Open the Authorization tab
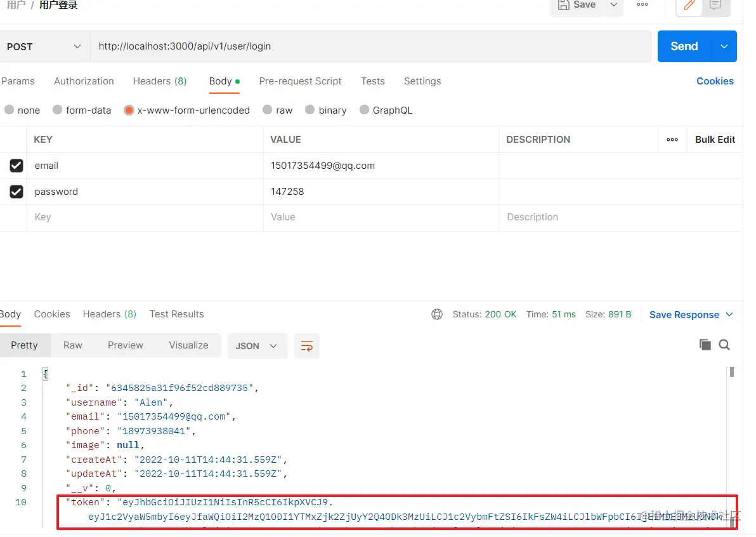Screen dimensions: 756x537 coord(84,81)
